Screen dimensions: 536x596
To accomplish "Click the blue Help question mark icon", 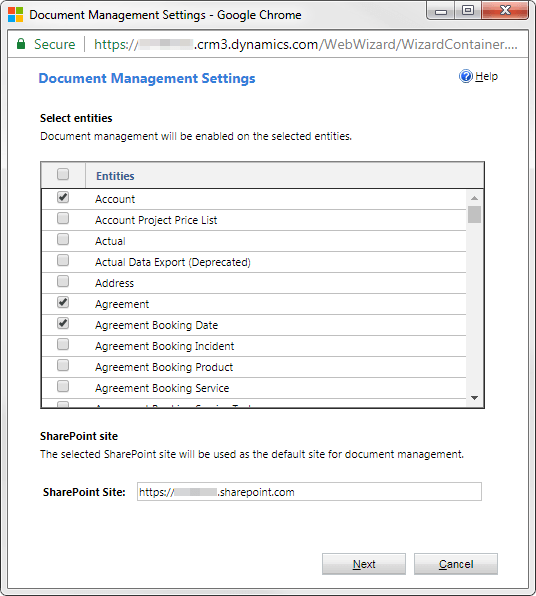I will point(465,76).
